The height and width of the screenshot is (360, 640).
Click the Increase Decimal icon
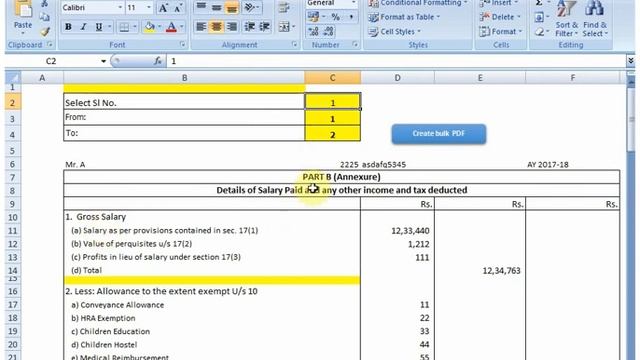[313, 31]
